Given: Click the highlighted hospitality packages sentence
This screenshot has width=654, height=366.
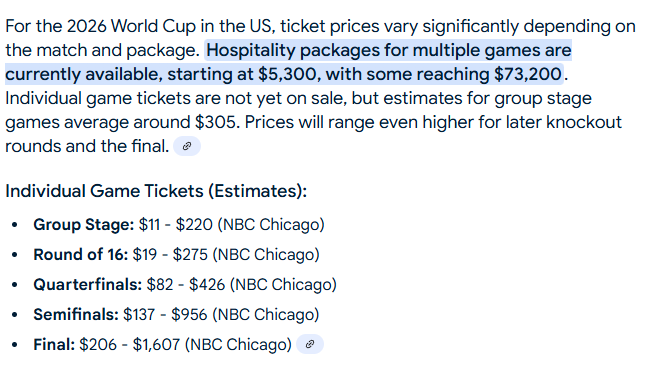Looking at the screenshot, I should pyautogui.click(x=288, y=62).
